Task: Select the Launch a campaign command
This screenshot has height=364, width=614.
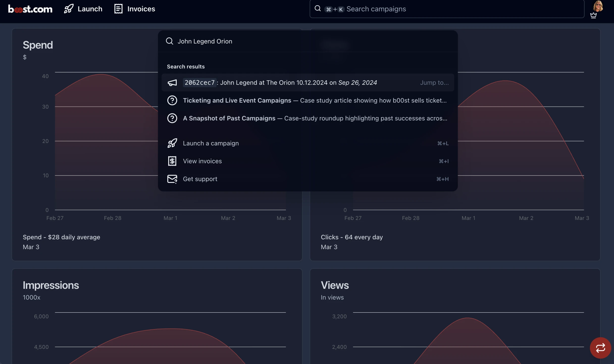Action: pyautogui.click(x=211, y=143)
